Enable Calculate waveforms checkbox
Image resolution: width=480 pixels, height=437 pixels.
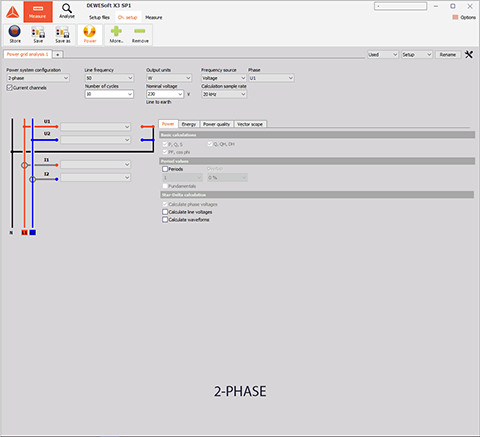pyautogui.click(x=165, y=220)
